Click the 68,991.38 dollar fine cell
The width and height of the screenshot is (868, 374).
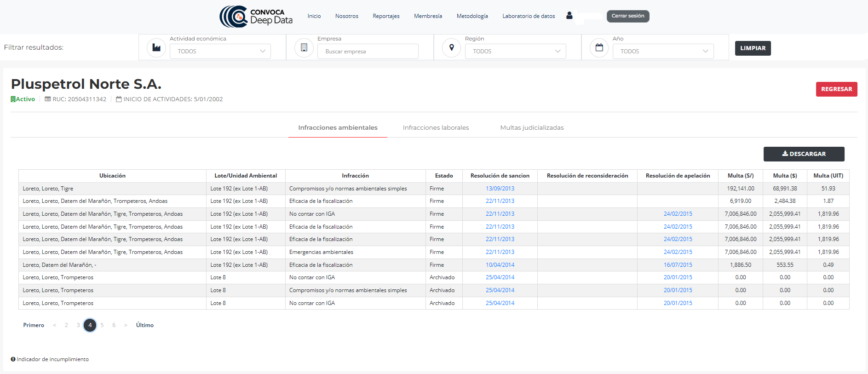tap(785, 189)
